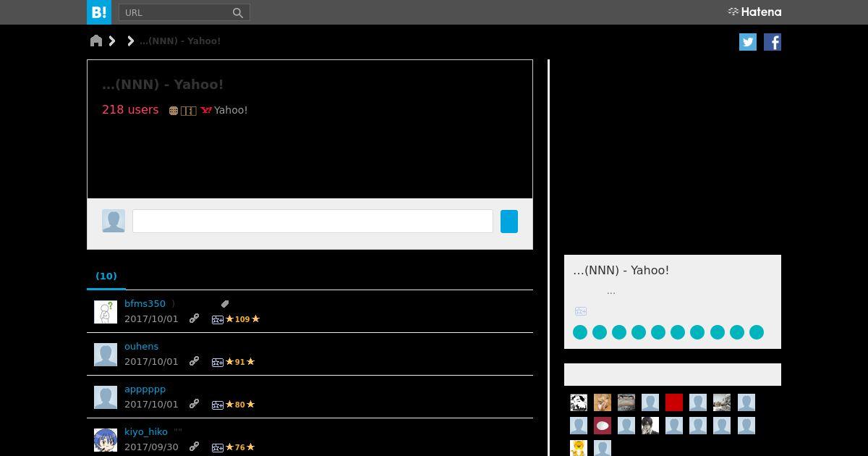The image size is (868, 456).
Task: Click the black-and-white manga face user avatar
Action: [x=579, y=402]
